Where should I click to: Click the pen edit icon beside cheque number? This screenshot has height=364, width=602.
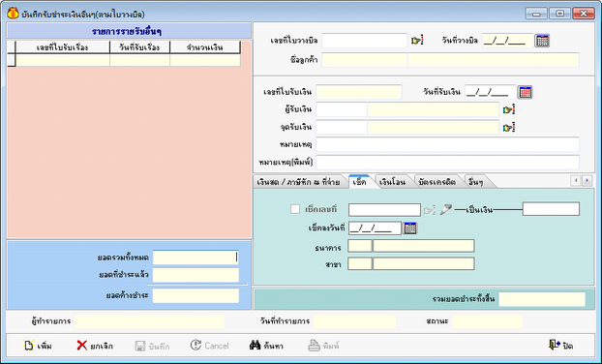[x=445, y=209]
